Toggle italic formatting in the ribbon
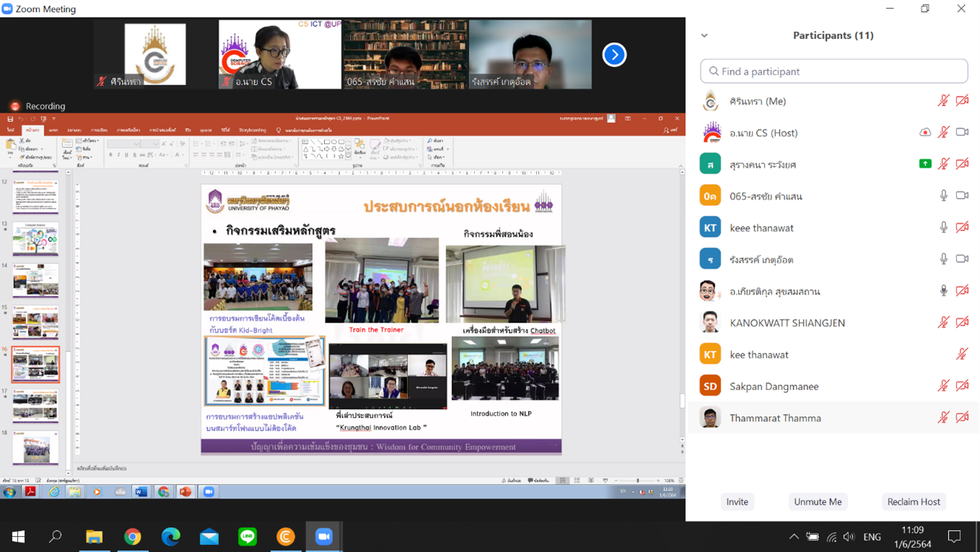Viewport: 980px width, 552px height. click(118, 154)
